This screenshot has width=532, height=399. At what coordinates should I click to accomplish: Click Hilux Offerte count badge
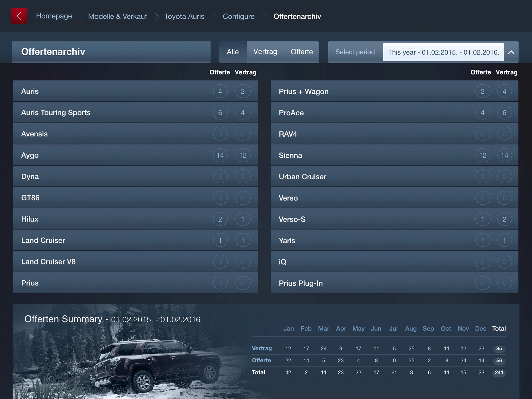click(220, 219)
